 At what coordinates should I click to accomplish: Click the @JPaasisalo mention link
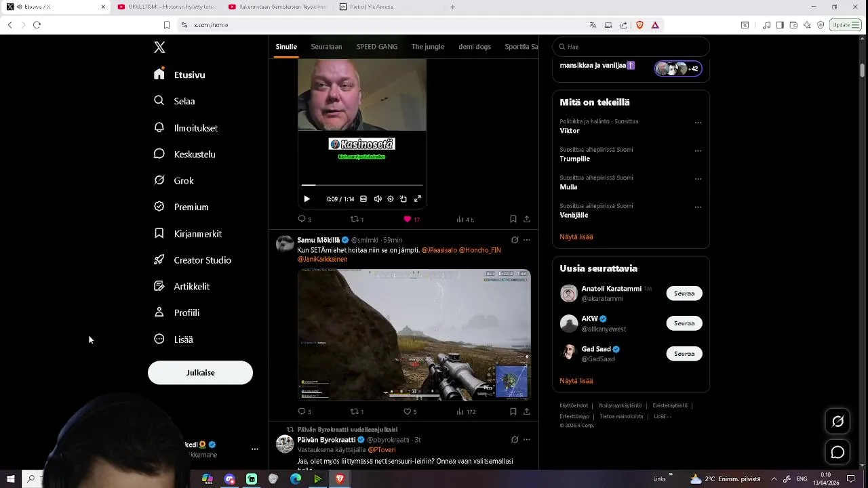coord(439,250)
